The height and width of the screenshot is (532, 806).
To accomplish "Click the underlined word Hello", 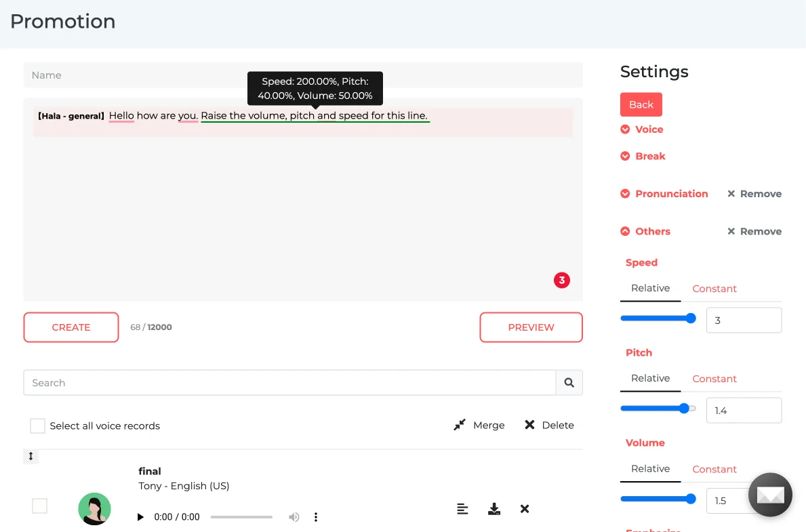I will click(121, 116).
